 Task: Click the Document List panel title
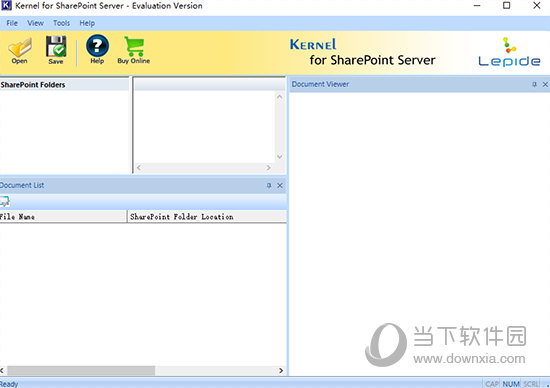[x=22, y=185]
